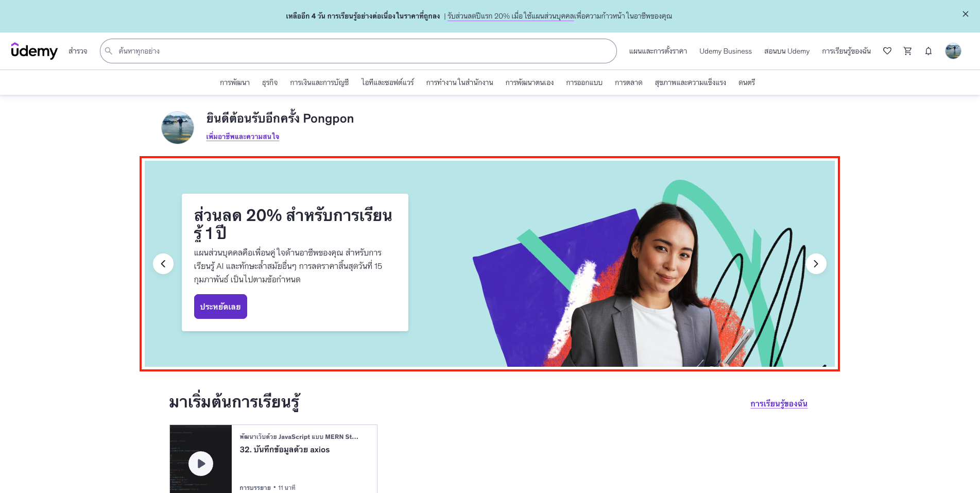Screen dimensions: 980x493
Task: Open the wishlist heart icon
Action: (x=887, y=51)
